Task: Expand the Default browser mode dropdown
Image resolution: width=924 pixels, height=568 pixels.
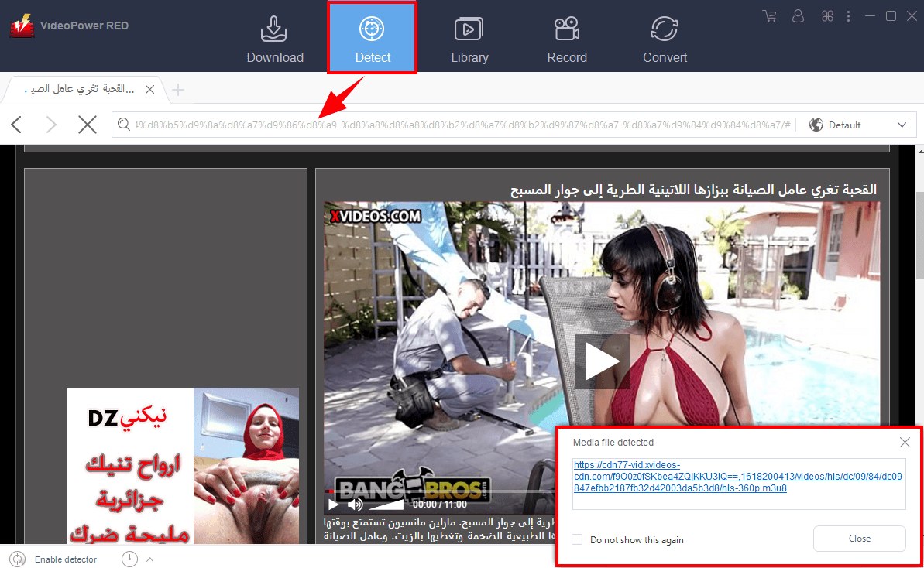Action: tap(902, 125)
